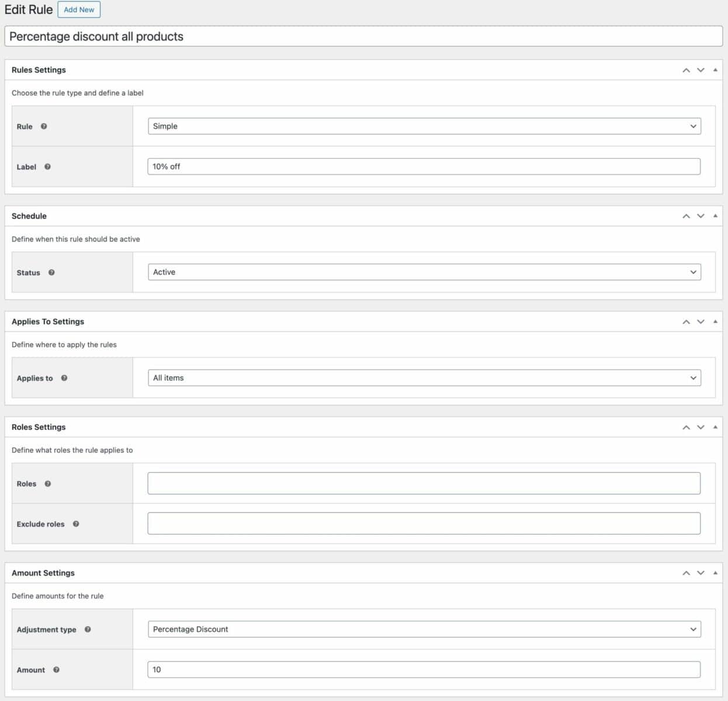This screenshot has height=701, width=728.
Task: Move Schedule panel down
Action: (701, 216)
